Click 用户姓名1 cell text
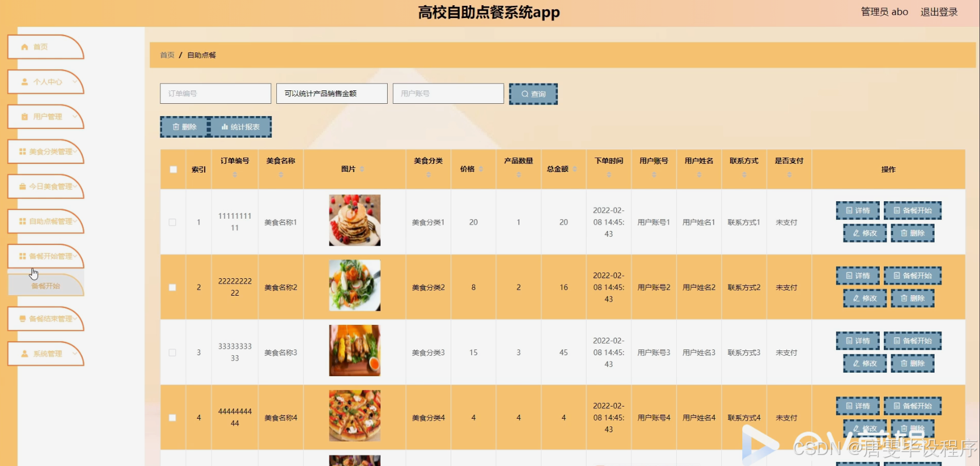This screenshot has width=980, height=466. (699, 222)
